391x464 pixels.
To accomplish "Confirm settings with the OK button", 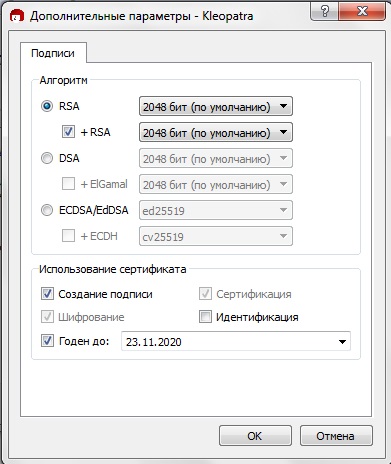I will (x=255, y=436).
